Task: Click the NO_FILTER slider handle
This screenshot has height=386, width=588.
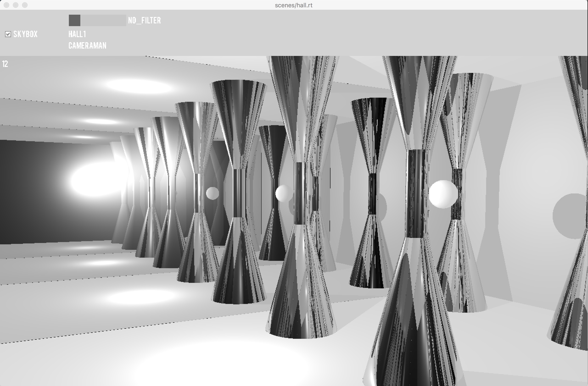Action: coord(74,20)
